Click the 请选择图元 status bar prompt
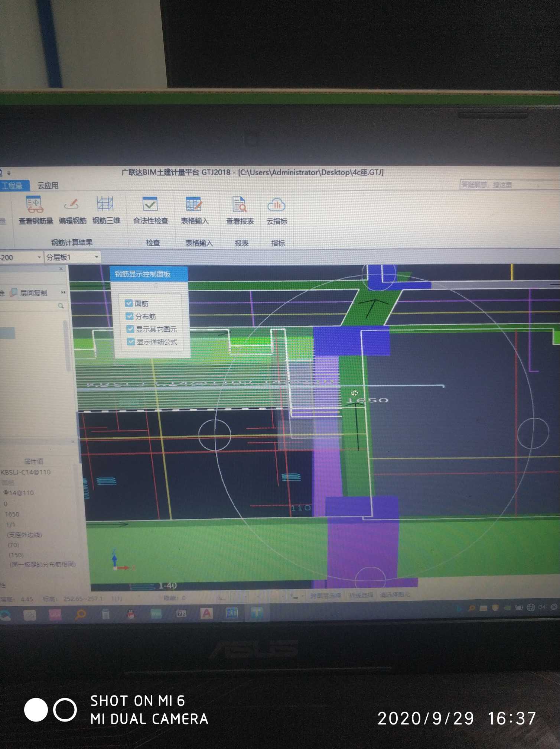 (395, 595)
